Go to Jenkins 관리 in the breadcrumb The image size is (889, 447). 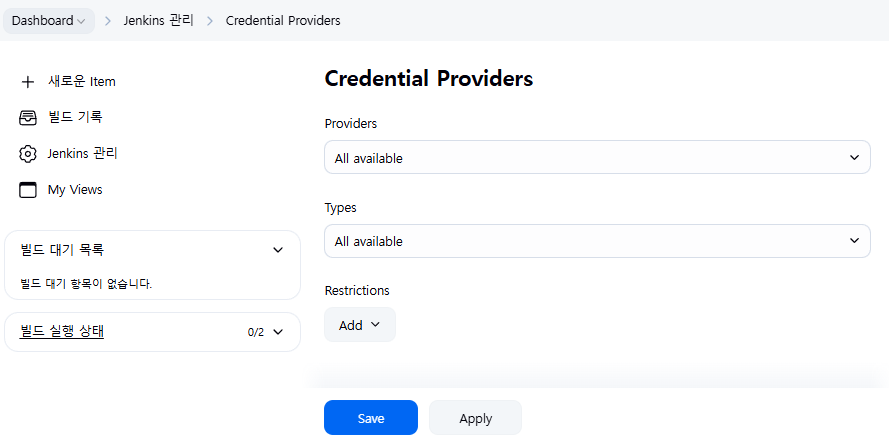[159, 21]
